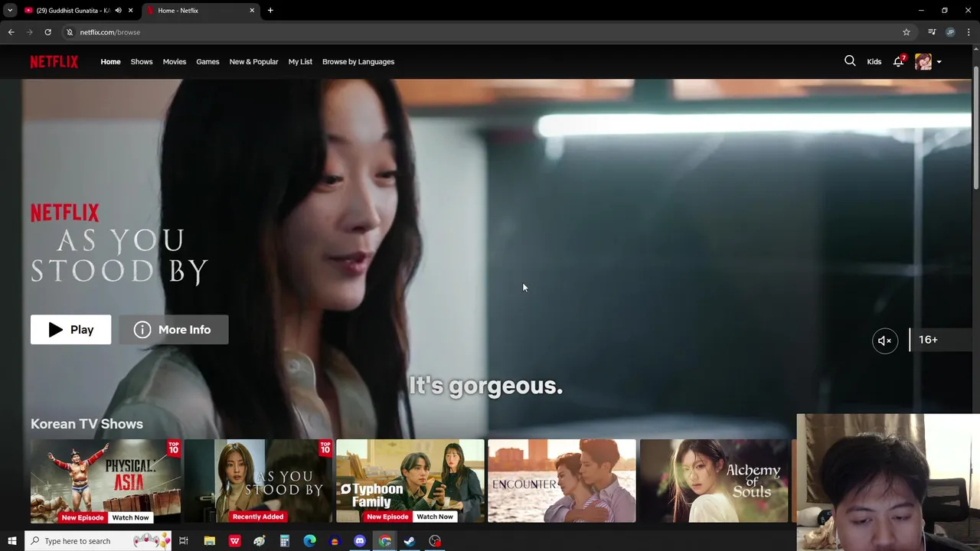Viewport: 980px width, 551px height.
Task: Open Windows Start menu
Action: click(11, 541)
